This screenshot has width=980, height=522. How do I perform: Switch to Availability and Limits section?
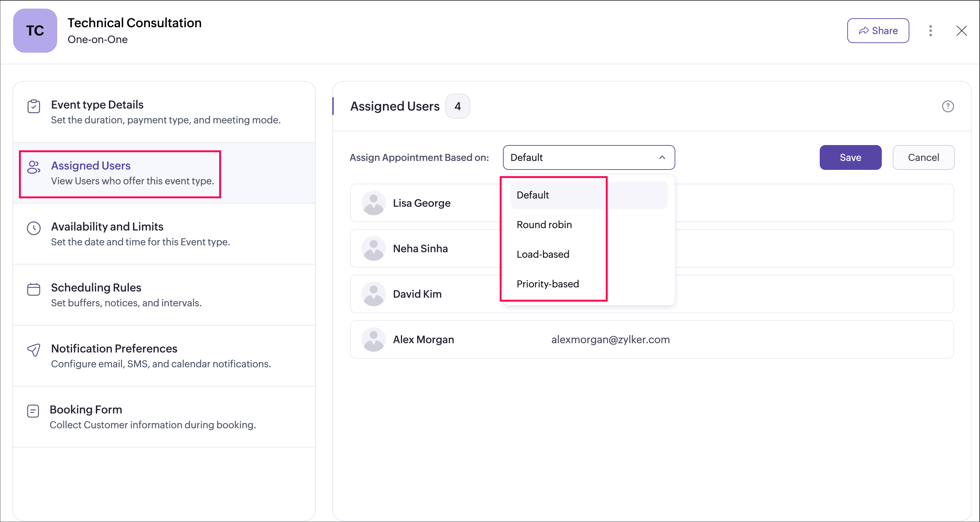[x=107, y=227]
